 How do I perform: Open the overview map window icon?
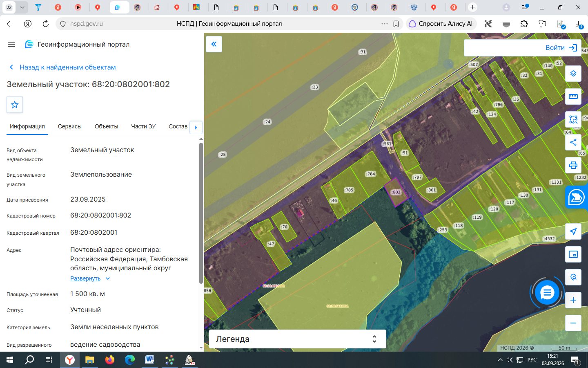(573, 254)
